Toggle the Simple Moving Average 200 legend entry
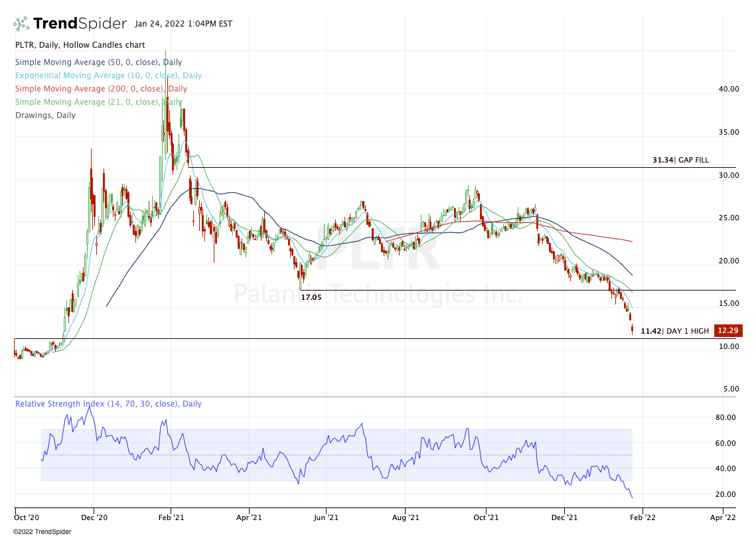The height and width of the screenshot is (538, 756). coord(101,89)
